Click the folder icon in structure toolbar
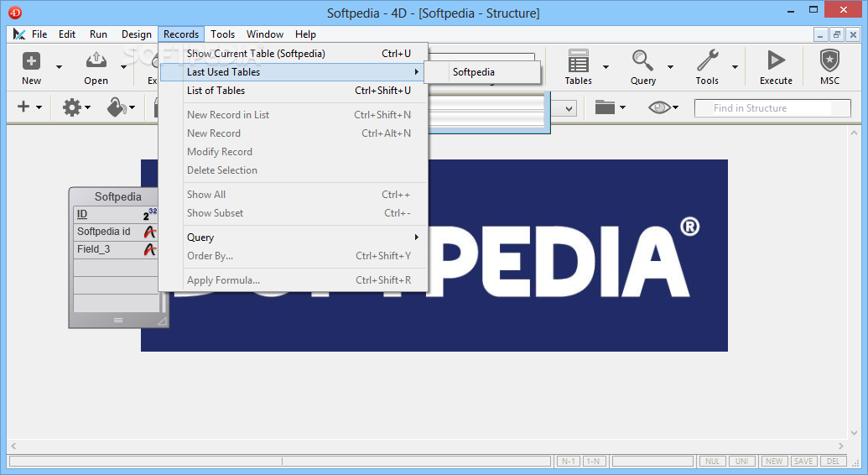868x475 pixels. click(x=605, y=107)
